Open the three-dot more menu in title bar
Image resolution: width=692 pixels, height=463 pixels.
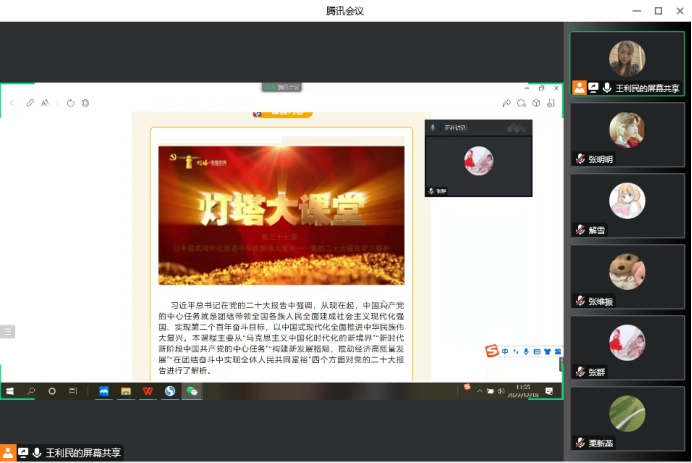(x=612, y=11)
